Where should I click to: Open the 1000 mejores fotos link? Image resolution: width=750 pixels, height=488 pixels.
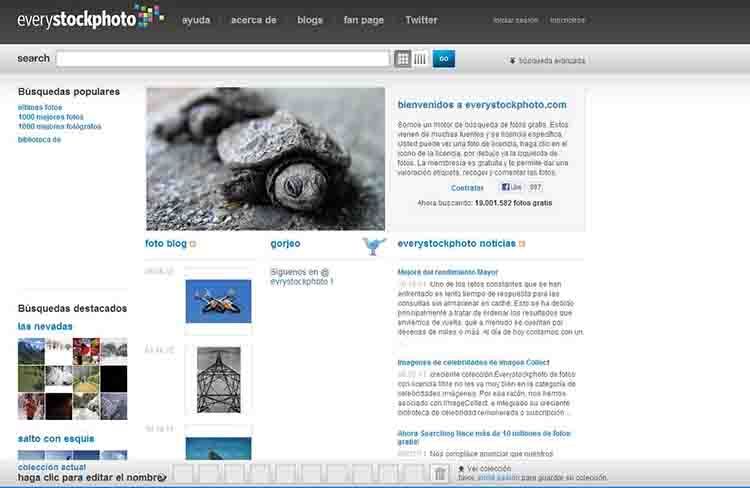pos(51,117)
